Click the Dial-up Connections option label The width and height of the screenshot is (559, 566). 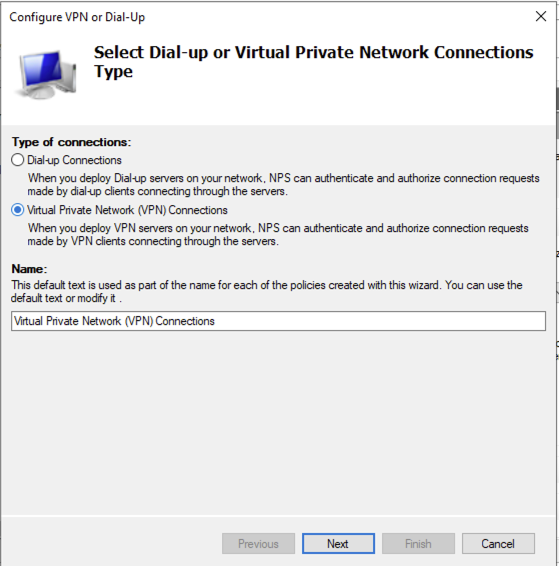[x=74, y=160]
